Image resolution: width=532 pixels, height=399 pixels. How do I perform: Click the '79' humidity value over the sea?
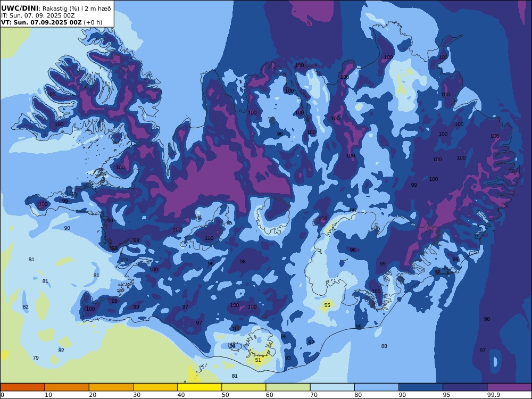click(x=36, y=358)
